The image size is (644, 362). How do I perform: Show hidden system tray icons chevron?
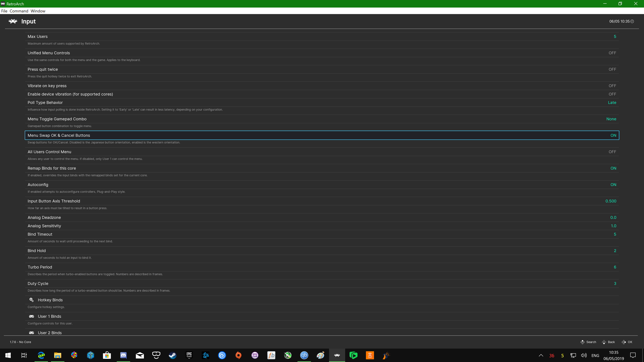[x=541, y=355]
